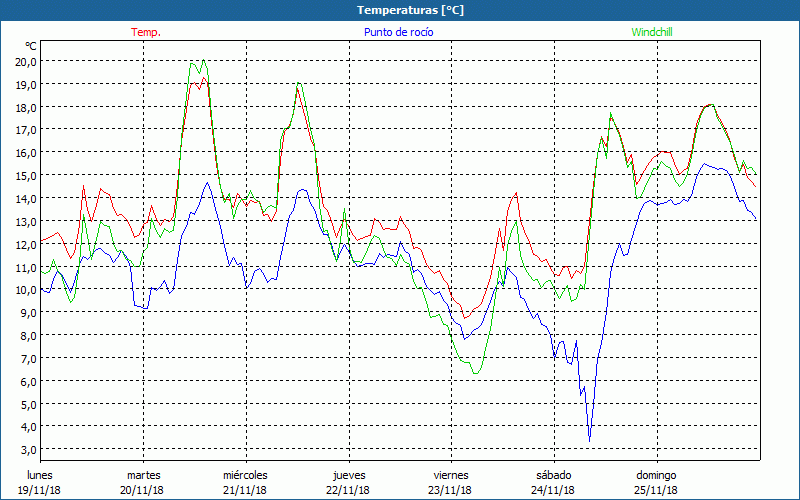The width and height of the screenshot is (800, 500).
Task: Click the 22/11/18 date label
Action: coord(348,490)
